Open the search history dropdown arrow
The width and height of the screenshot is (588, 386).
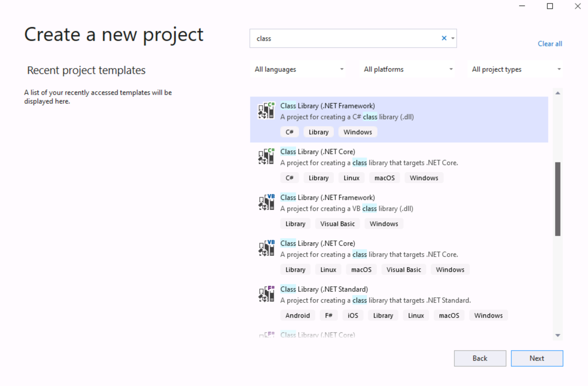pyautogui.click(x=453, y=38)
